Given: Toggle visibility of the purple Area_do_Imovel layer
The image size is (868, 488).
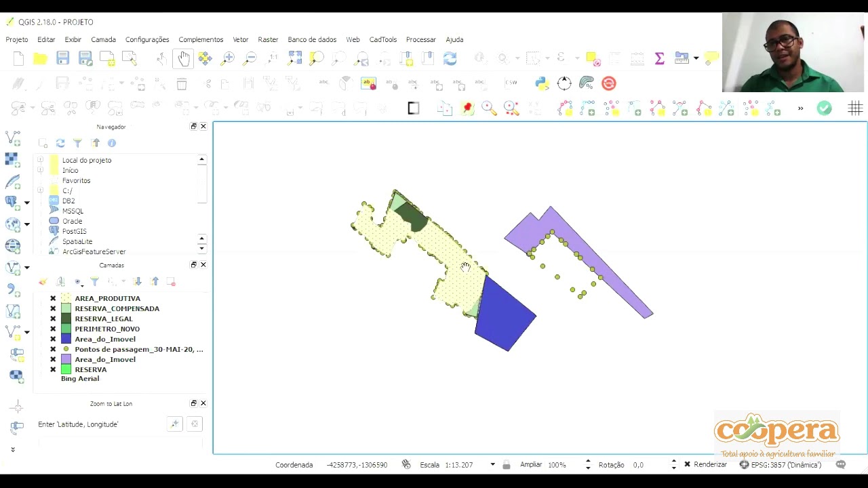Looking at the screenshot, I should tap(53, 359).
